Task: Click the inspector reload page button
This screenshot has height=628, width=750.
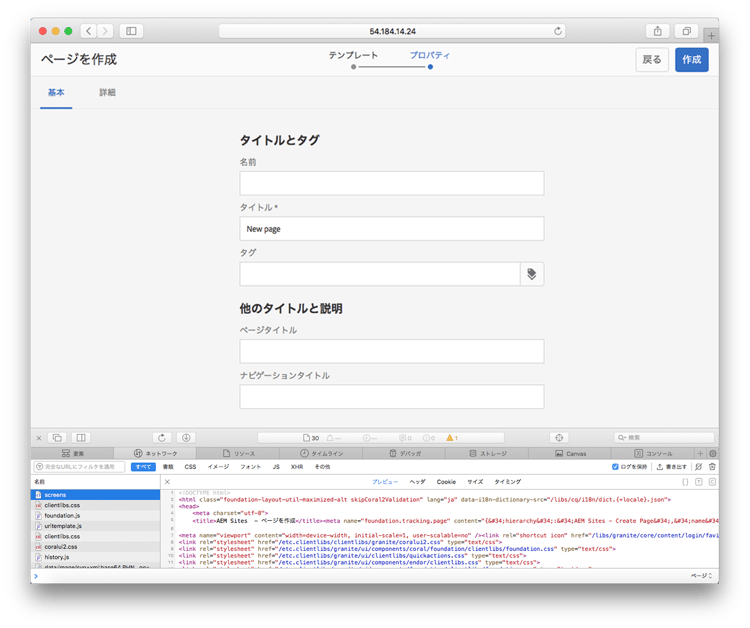Action: (x=162, y=438)
